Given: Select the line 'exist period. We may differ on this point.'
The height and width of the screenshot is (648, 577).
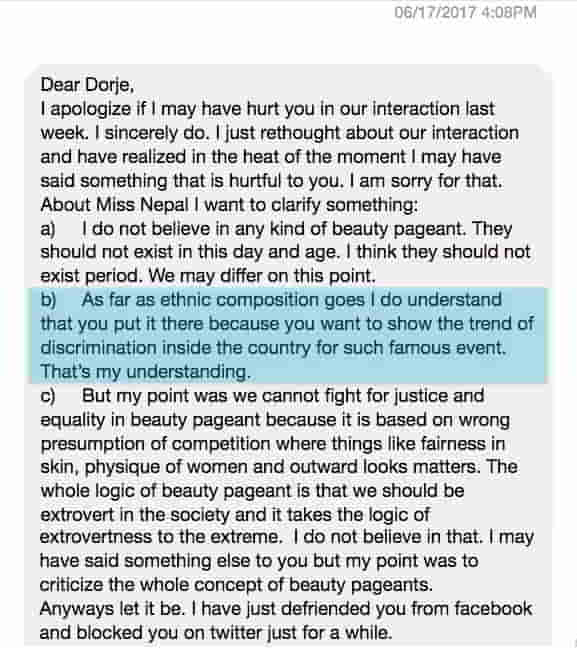Looking at the screenshot, I should tap(208, 276).
